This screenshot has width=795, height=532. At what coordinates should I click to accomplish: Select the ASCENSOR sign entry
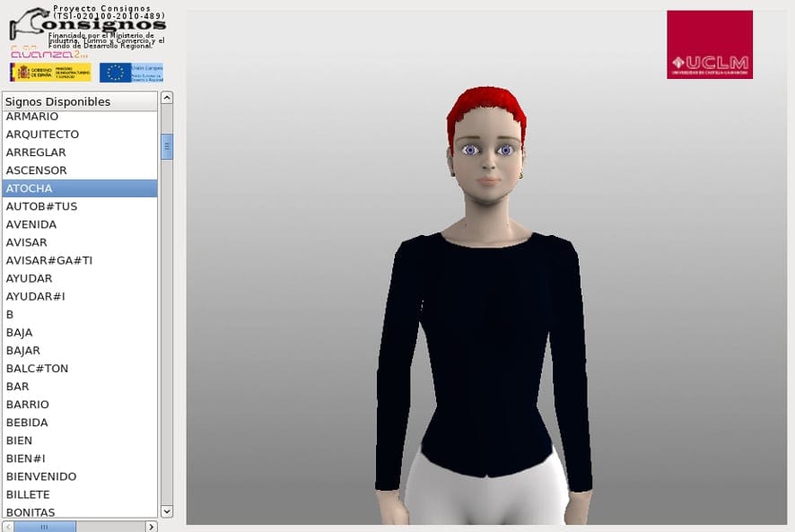80,170
